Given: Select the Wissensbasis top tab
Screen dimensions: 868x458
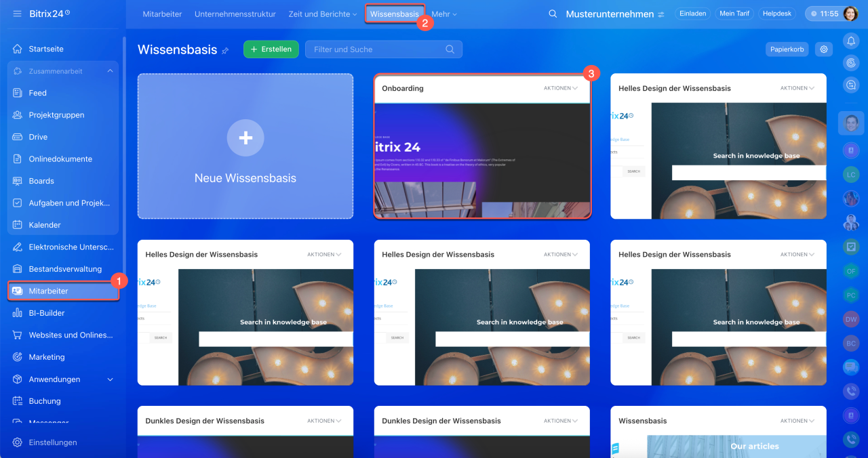Looking at the screenshot, I should pos(395,14).
